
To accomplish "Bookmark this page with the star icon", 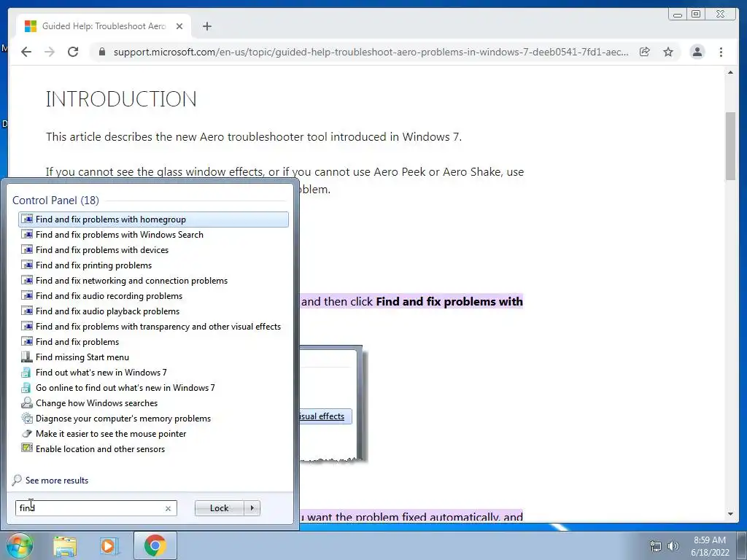I will pyautogui.click(x=668, y=52).
